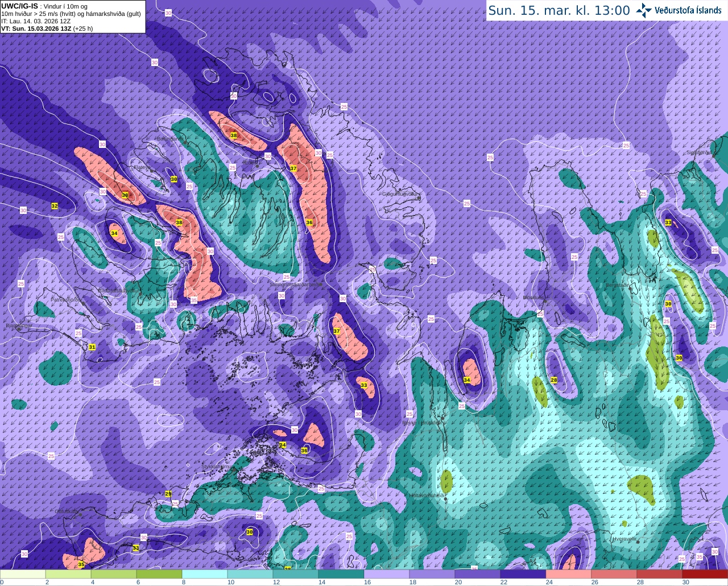Click the legend swatch between 6 and 8
The width and height of the screenshot is (728, 586).
[159, 574]
